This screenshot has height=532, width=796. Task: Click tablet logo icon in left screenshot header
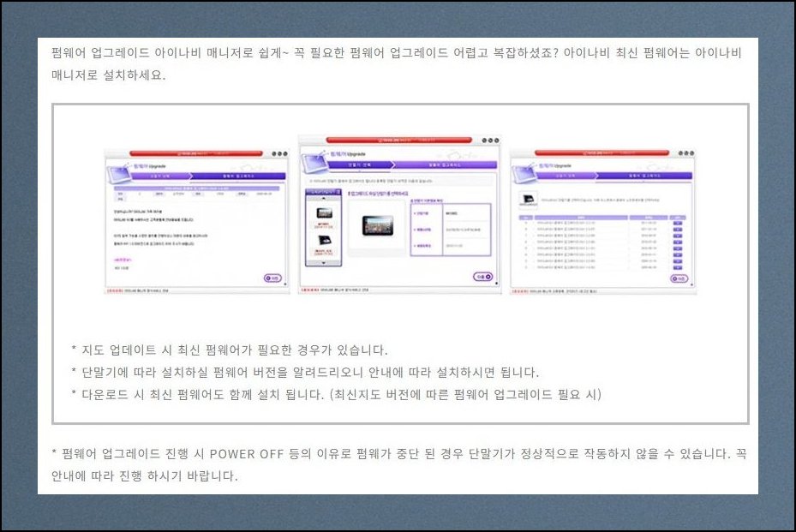(118, 172)
